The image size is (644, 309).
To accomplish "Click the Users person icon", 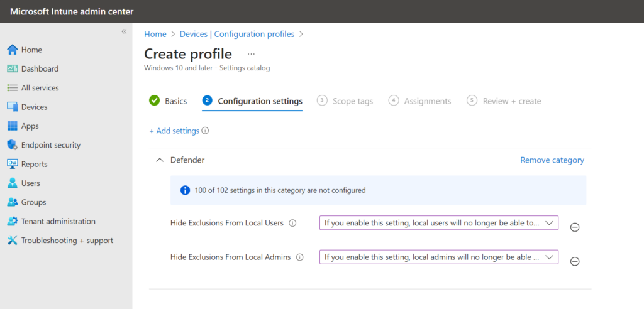I will tap(13, 183).
